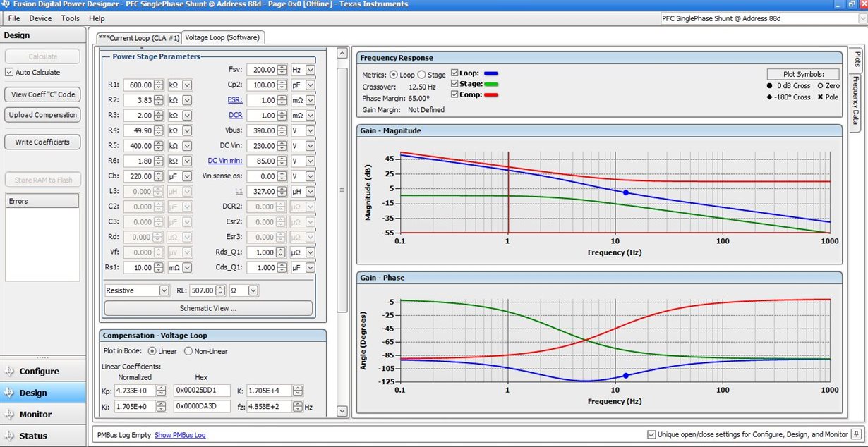This screenshot has height=447, width=868.
Task: Click the Status section icon
Action: pos(11,436)
